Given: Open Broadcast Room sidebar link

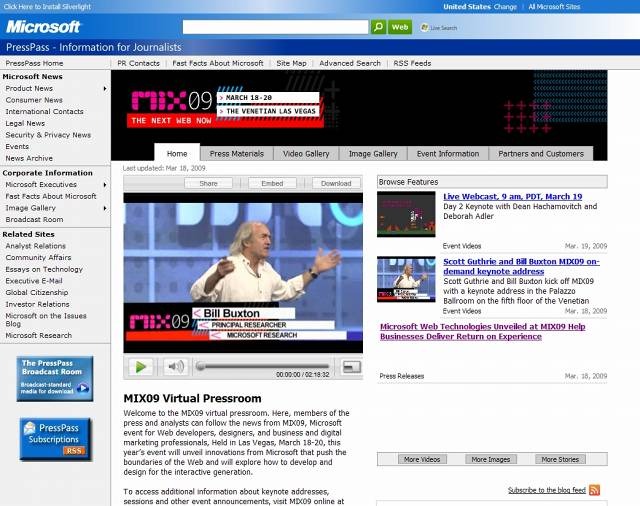Looking at the screenshot, I should coord(34,220).
